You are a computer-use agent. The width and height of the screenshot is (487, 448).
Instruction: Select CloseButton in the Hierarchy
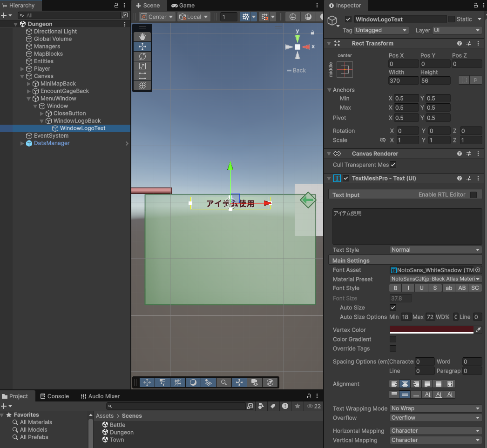[x=69, y=114]
